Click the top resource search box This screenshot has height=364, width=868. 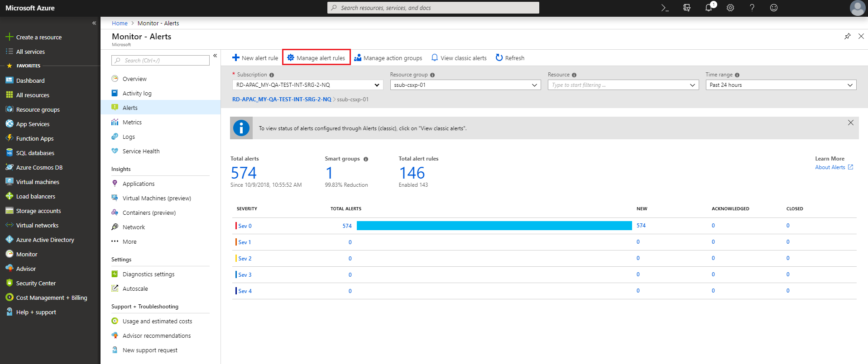pos(433,8)
